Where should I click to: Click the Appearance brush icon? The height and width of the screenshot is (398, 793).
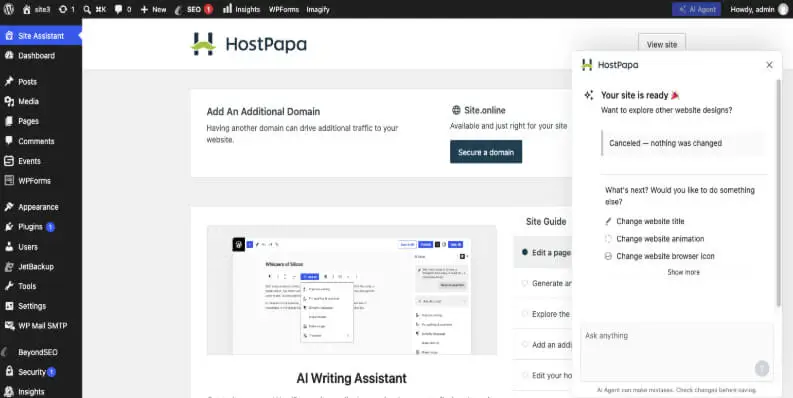tap(9, 207)
